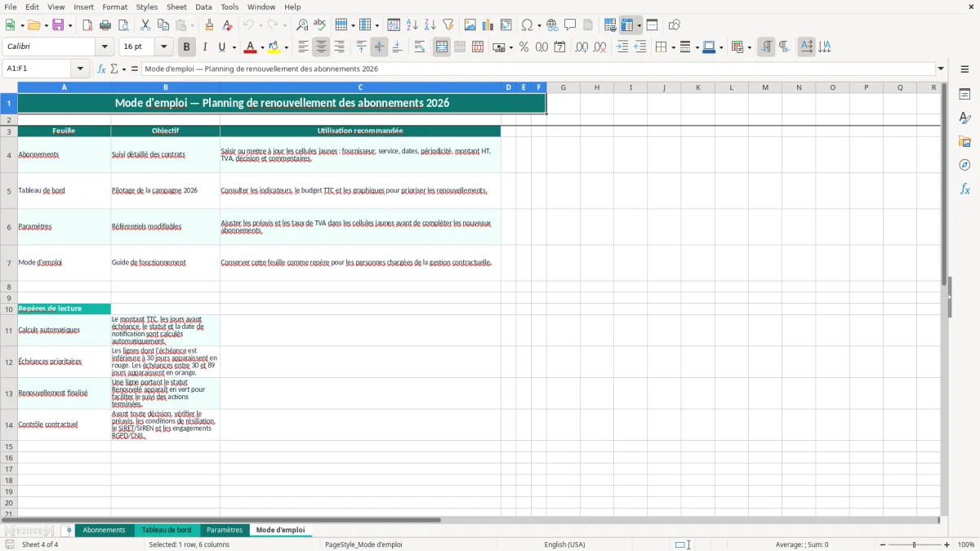Open sidebar Properties panel
Viewport: 980px width, 551px height.
pyautogui.click(x=964, y=94)
